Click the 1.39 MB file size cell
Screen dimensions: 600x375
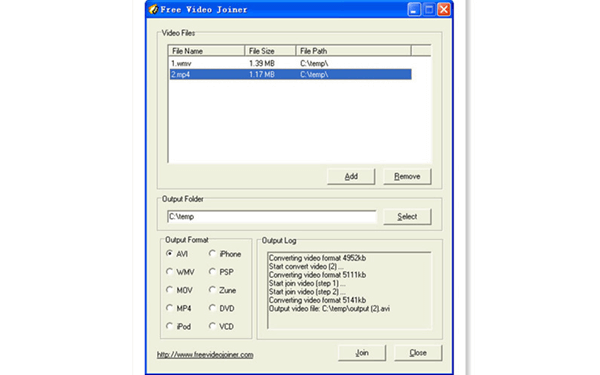click(x=262, y=63)
